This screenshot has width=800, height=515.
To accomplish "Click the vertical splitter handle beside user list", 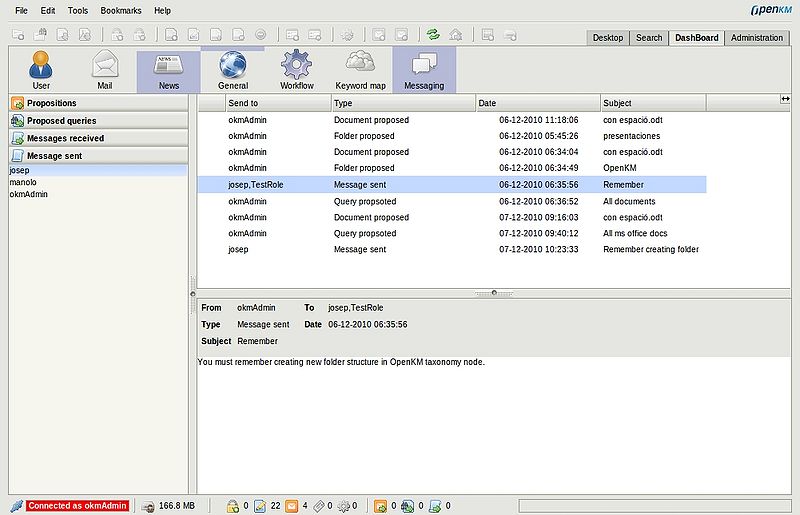I will [193, 293].
